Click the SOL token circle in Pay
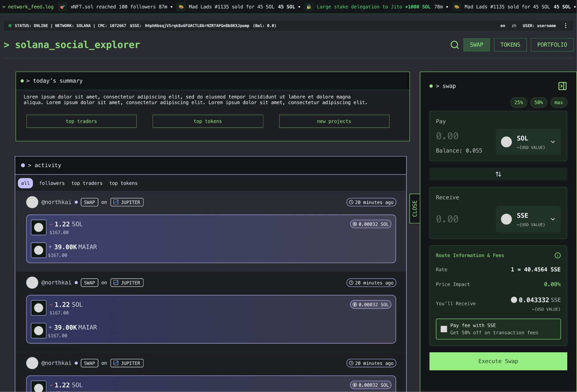This screenshot has height=392, width=577. 506,142
